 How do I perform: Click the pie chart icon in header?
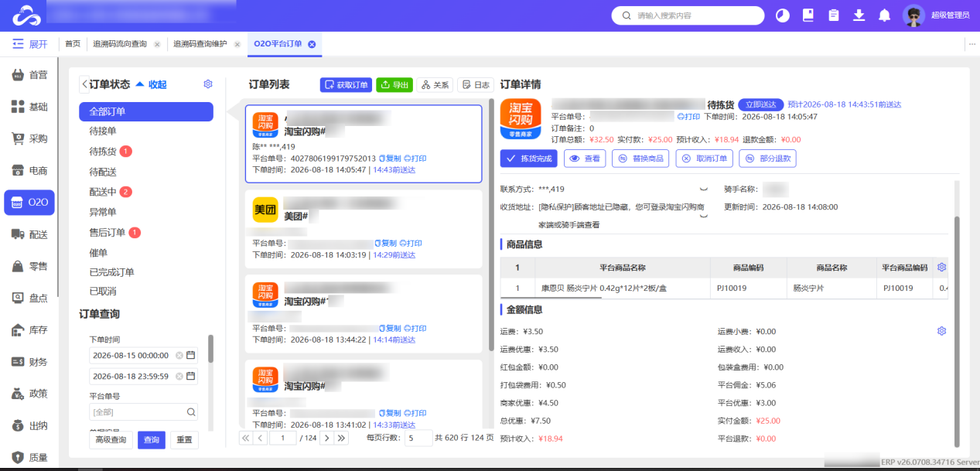coord(782,15)
